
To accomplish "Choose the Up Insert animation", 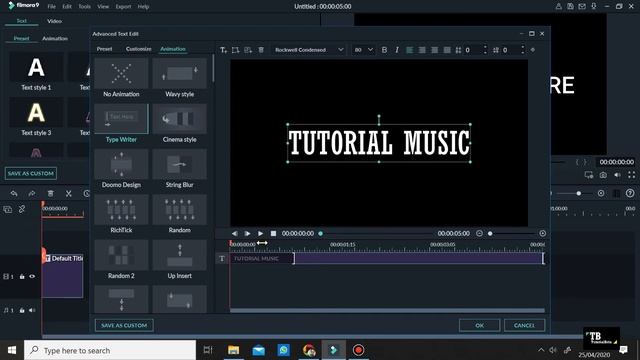I will click(x=180, y=260).
